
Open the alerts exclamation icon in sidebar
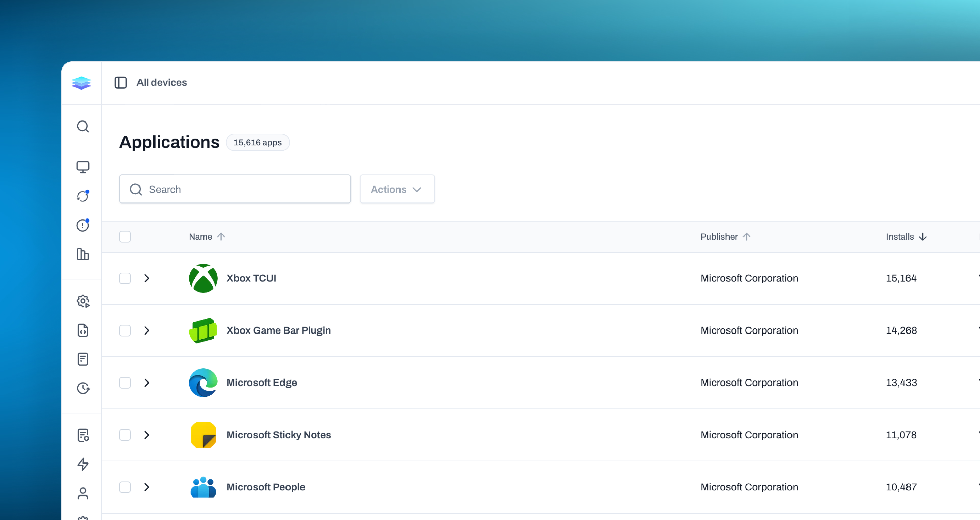(x=83, y=225)
